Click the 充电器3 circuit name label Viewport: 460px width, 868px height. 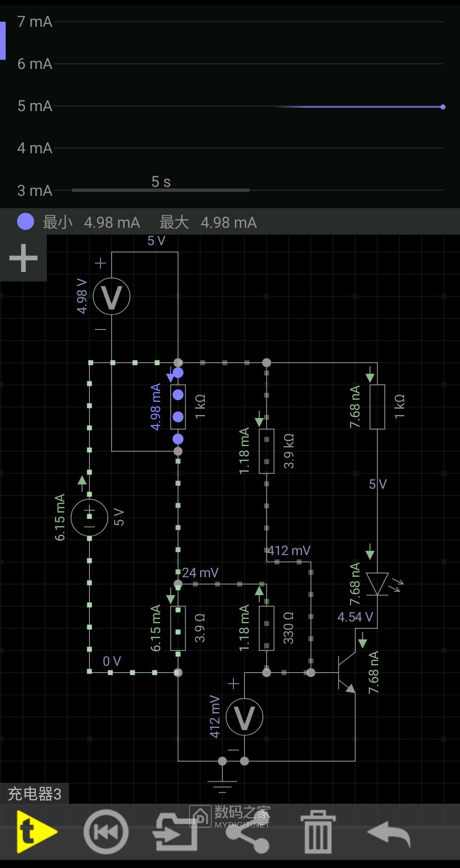(x=34, y=794)
